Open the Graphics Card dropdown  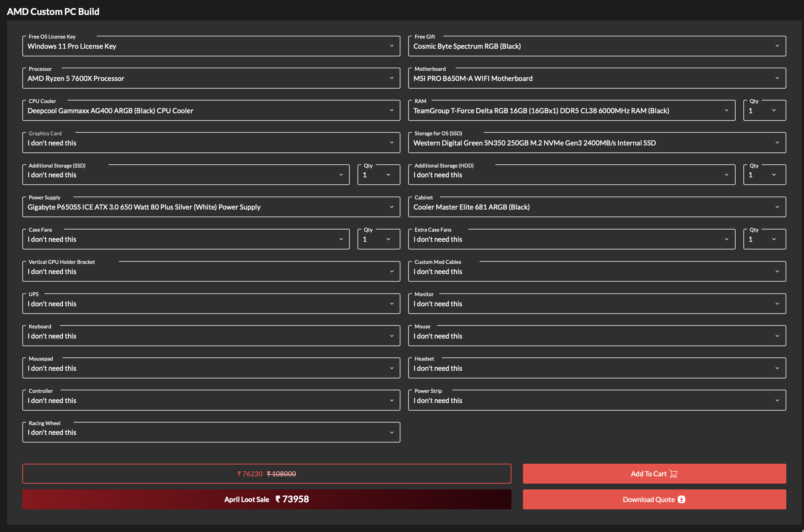pyautogui.click(x=211, y=143)
